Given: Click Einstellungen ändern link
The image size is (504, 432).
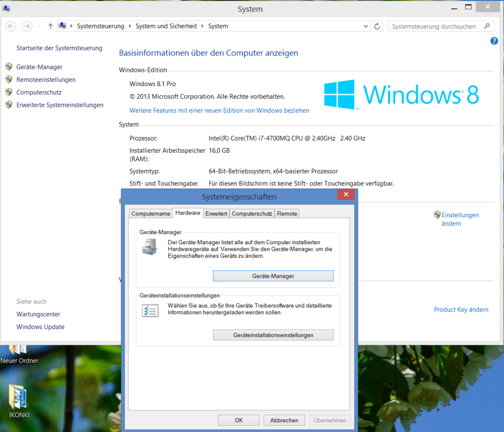Looking at the screenshot, I should click(460, 219).
